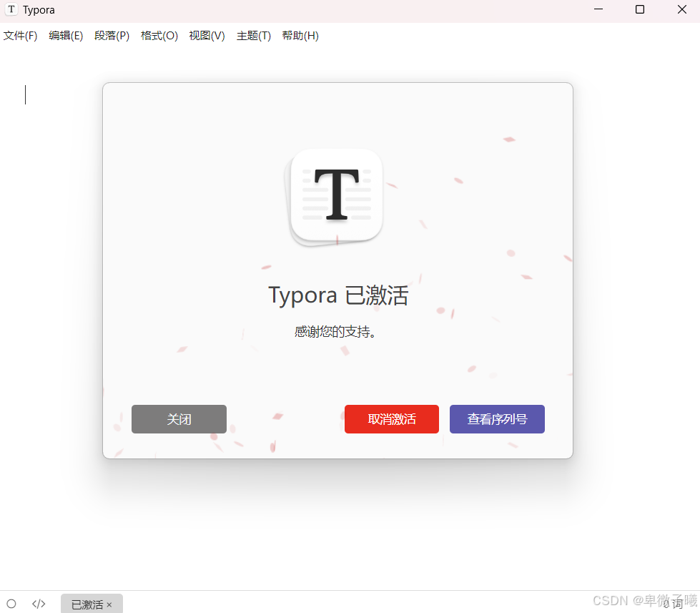Screen dimensions: 700x613
Task: Click the '感谢您的支持。' text
Action: (x=335, y=332)
